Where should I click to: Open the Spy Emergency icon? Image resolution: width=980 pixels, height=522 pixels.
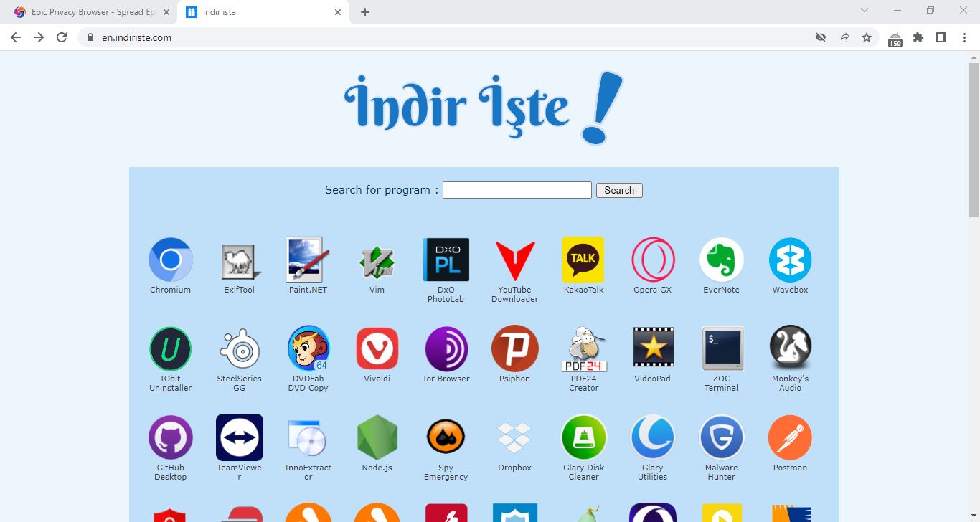446,437
